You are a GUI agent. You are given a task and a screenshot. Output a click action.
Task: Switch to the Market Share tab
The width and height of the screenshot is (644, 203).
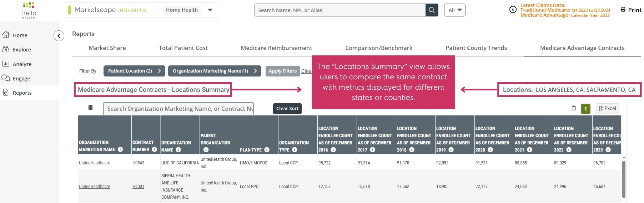pyautogui.click(x=107, y=48)
